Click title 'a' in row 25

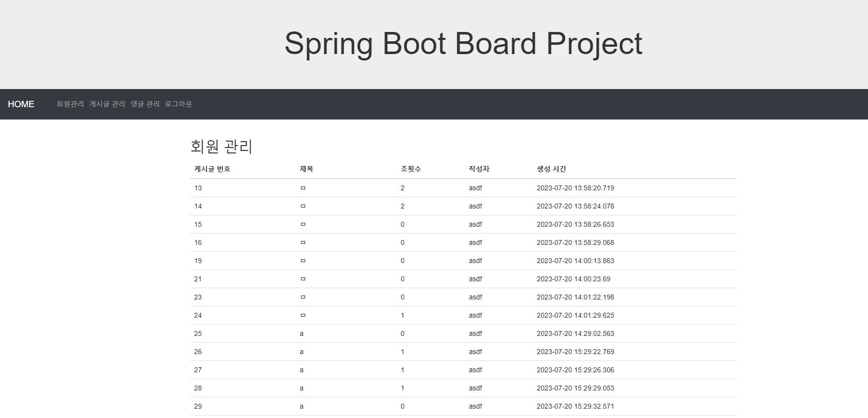[x=302, y=333]
